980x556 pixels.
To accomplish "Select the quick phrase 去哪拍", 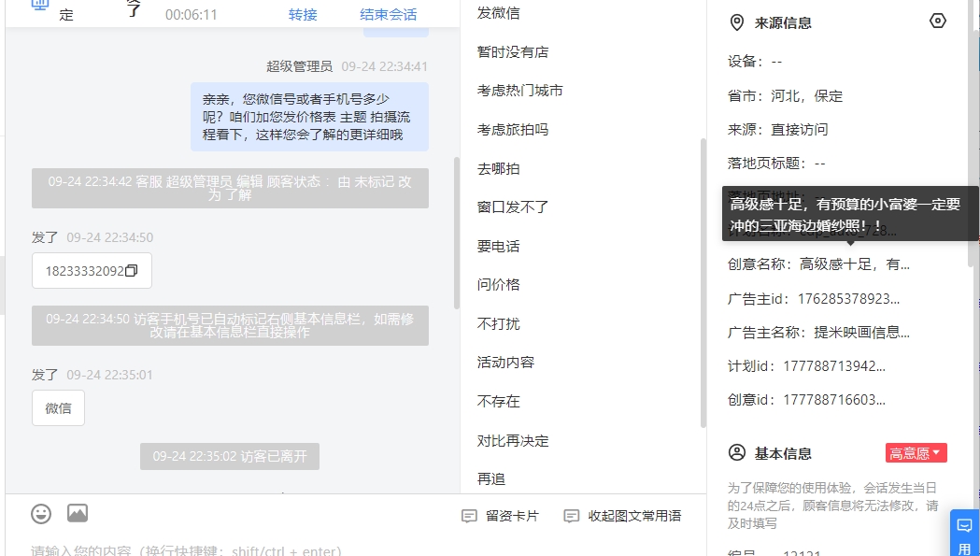I will (x=498, y=168).
